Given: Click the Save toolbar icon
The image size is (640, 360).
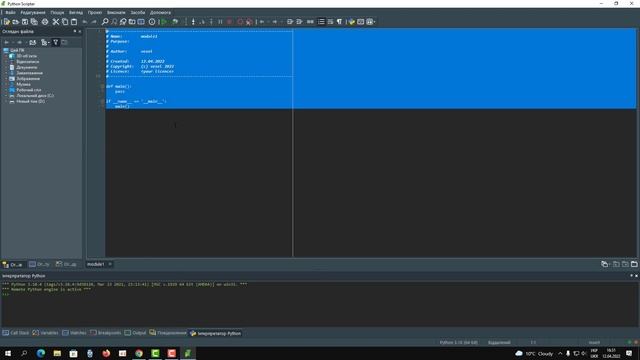Looking at the screenshot, I should click(x=25, y=22).
